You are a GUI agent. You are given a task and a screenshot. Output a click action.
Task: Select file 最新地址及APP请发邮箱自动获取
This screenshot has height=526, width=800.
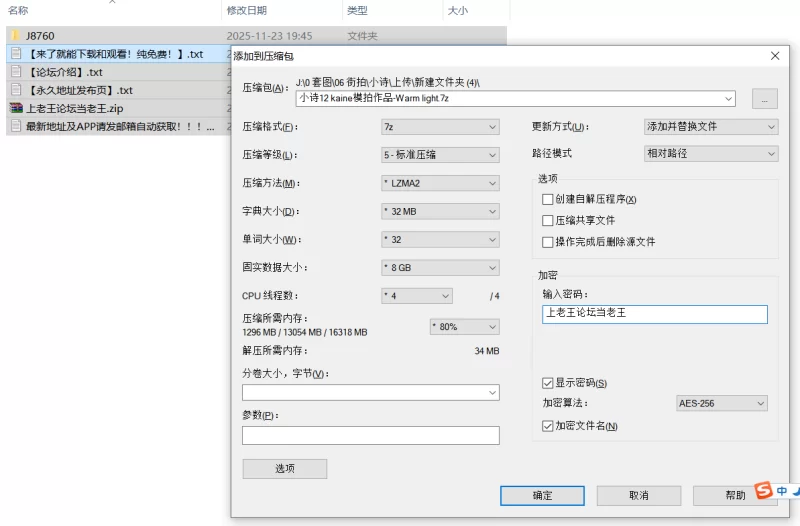[120, 126]
